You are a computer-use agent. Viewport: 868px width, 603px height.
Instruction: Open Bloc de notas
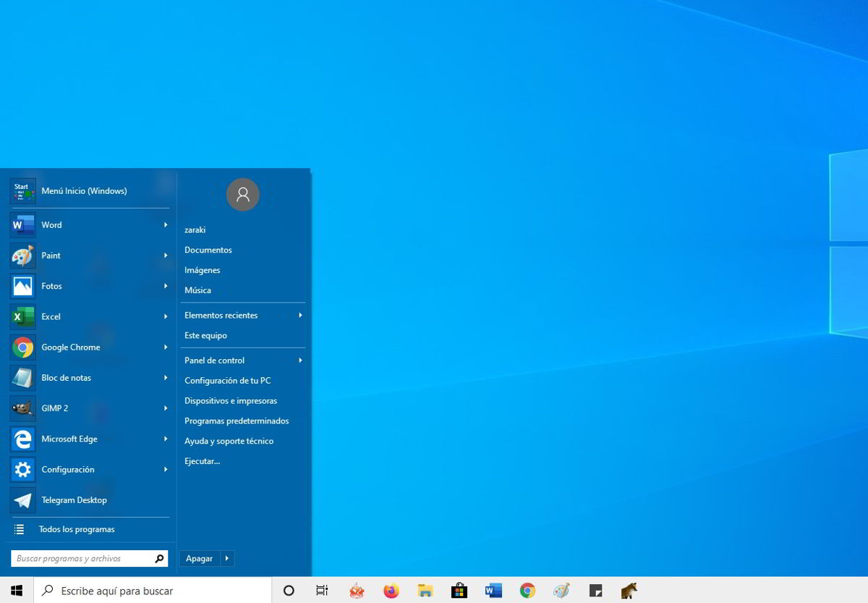66,378
